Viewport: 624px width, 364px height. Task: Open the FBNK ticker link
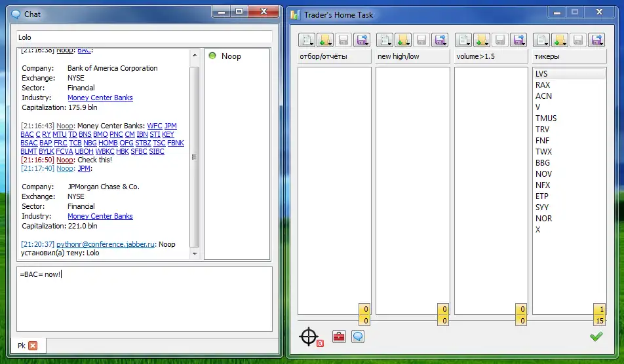pos(176,143)
